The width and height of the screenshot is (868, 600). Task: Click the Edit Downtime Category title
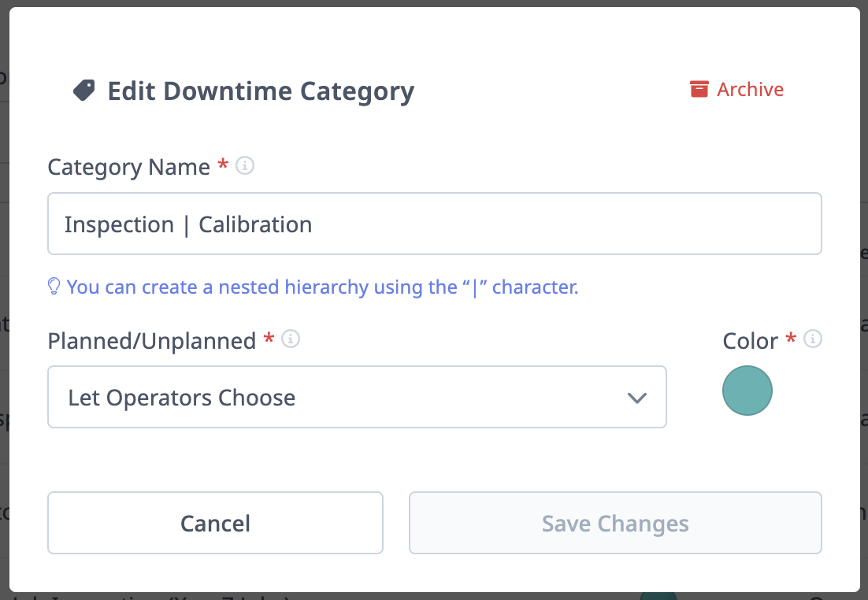[x=260, y=91]
